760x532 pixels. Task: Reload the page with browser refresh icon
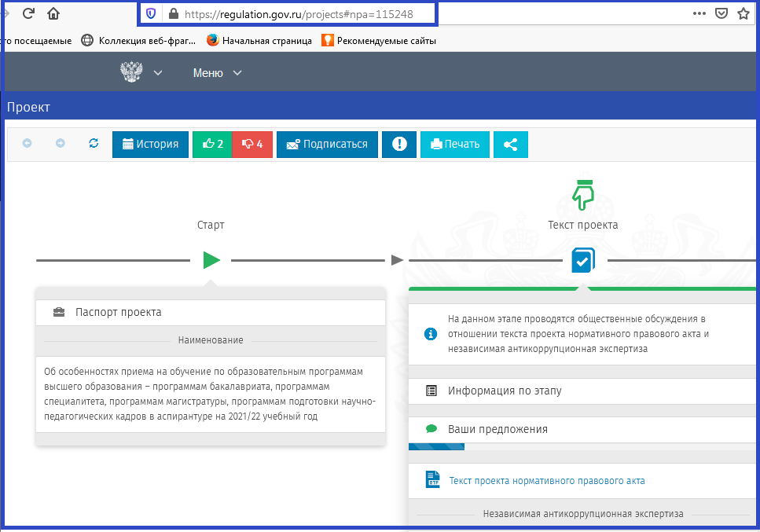pos(28,13)
